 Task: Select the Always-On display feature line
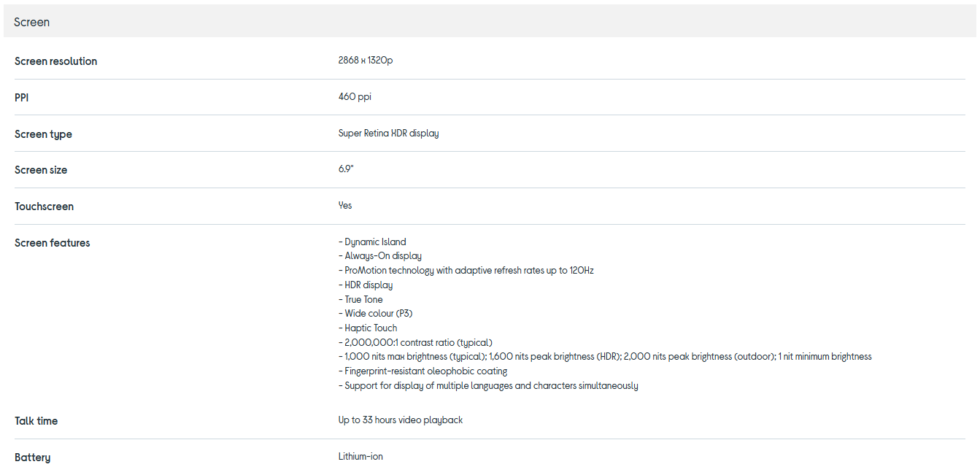[x=379, y=256]
